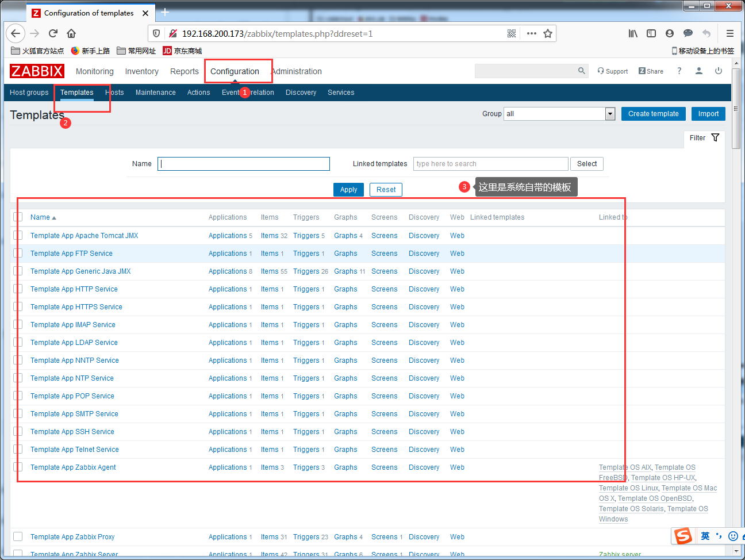This screenshot has height=560, width=745.
Task: Open a new browser tab
Action: coord(165,12)
